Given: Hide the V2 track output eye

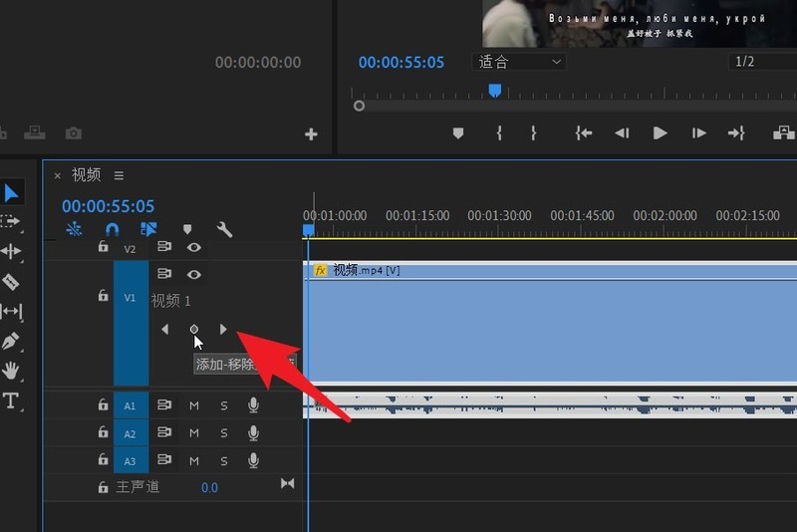Looking at the screenshot, I should [194, 248].
